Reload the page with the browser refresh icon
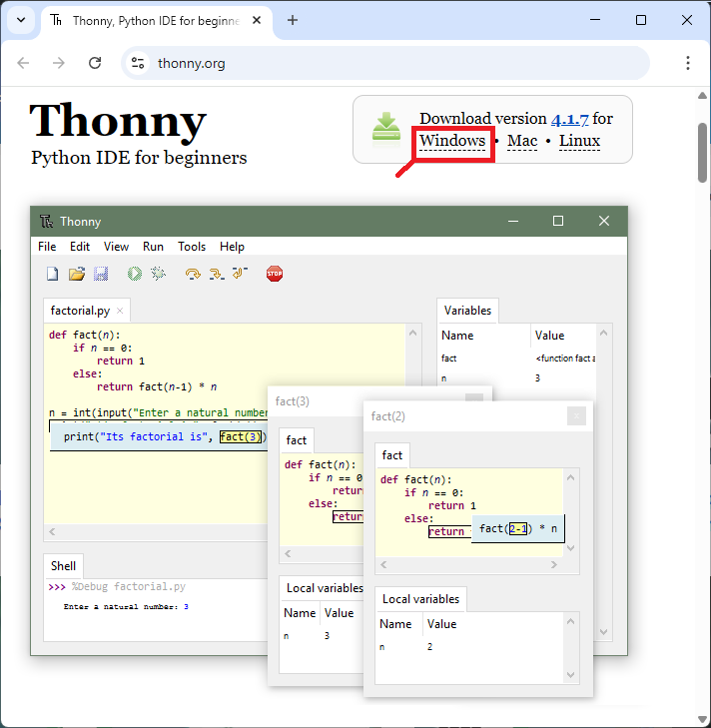Viewport: 711px width, 728px height. (95, 63)
